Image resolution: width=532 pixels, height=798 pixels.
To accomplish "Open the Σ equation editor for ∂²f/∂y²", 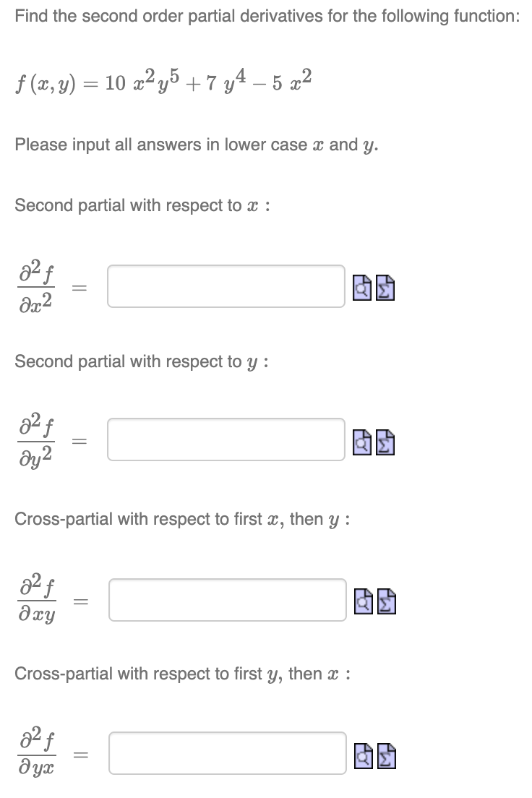I will (x=386, y=442).
